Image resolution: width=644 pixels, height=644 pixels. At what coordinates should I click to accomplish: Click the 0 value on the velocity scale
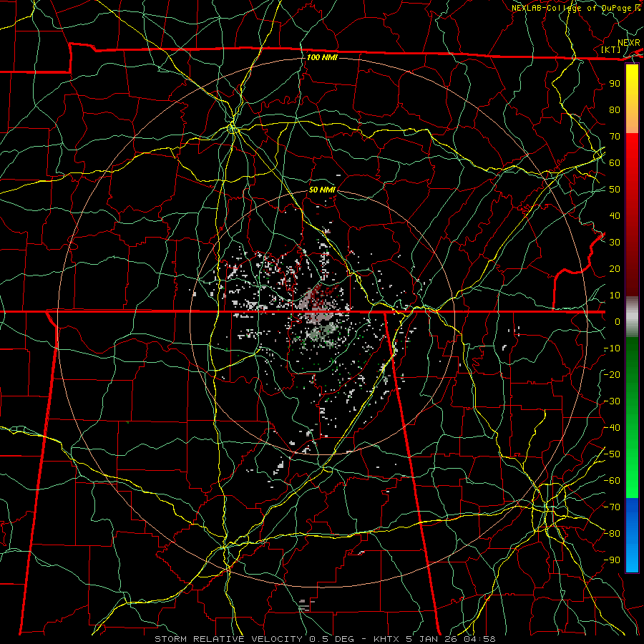coord(618,321)
